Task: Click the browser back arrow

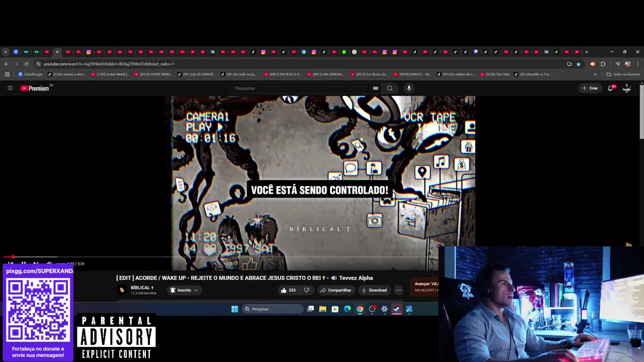Action: coord(6,64)
